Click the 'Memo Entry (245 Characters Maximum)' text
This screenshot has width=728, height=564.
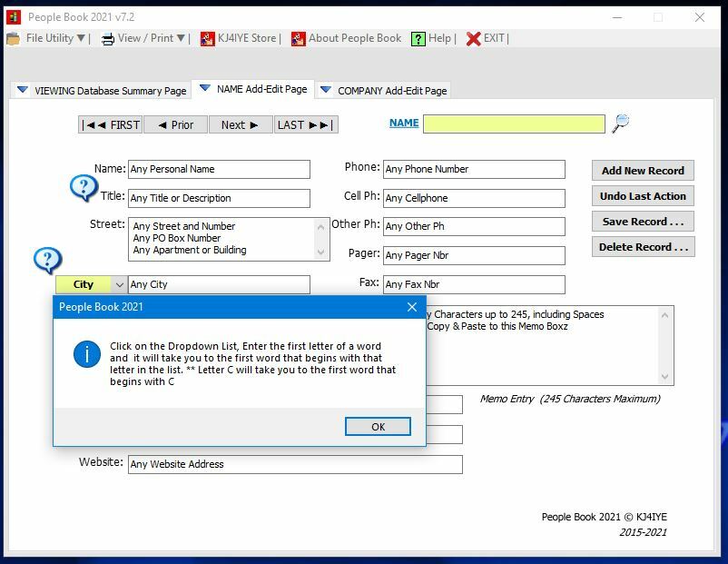(x=570, y=399)
